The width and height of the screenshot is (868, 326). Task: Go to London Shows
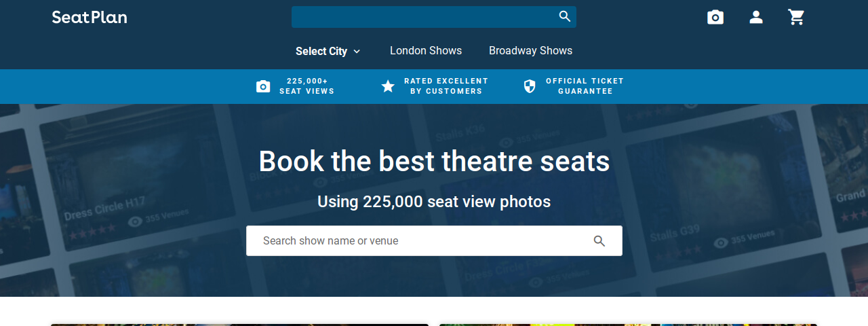(x=426, y=50)
